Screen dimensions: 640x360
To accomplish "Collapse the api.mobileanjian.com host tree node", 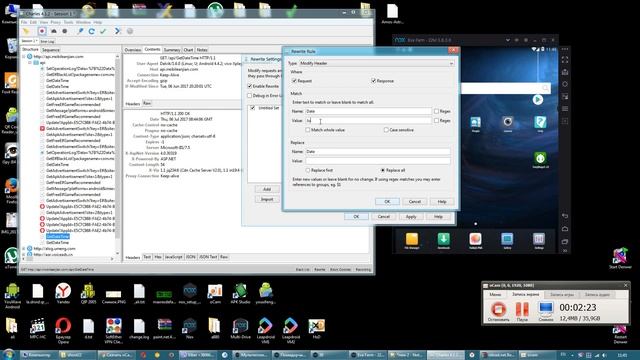I will 24,57.
